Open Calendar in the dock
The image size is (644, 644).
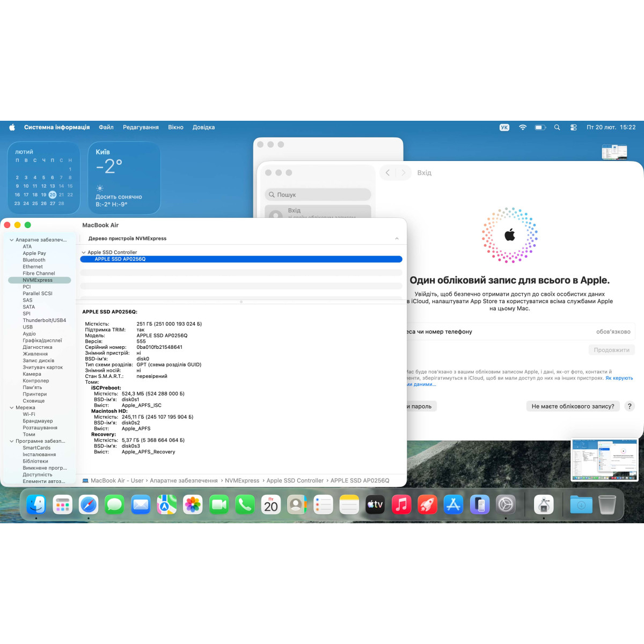coord(271,504)
